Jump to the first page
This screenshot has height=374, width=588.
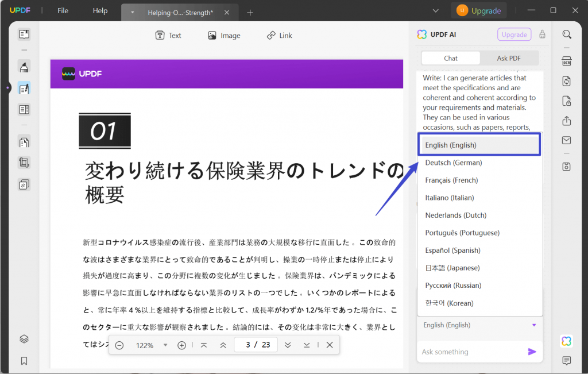pos(204,345)
